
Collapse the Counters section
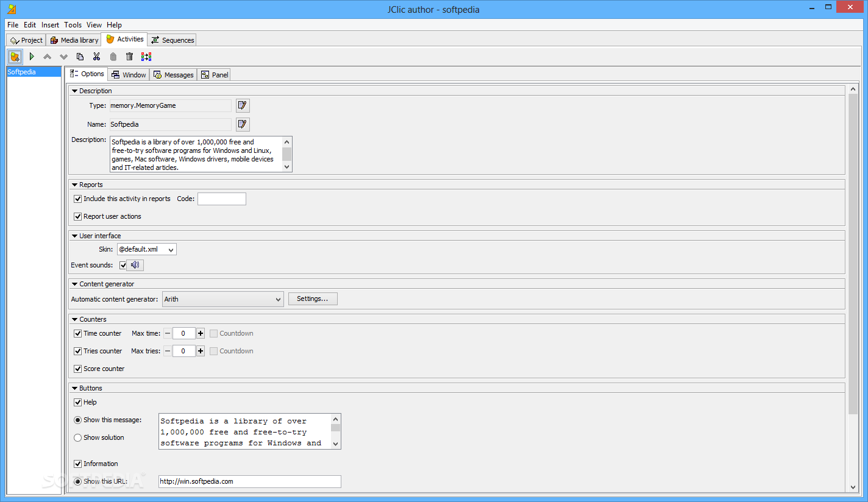74,319
